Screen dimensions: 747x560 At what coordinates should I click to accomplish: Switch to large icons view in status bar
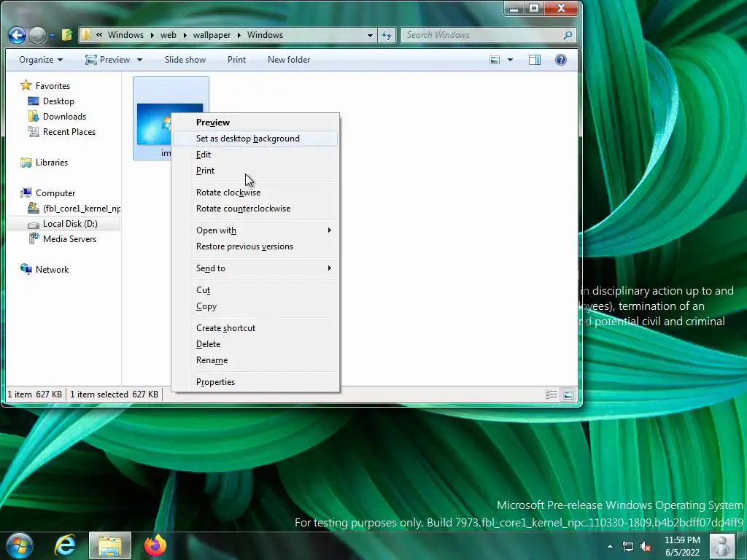[x=568, y=394]
